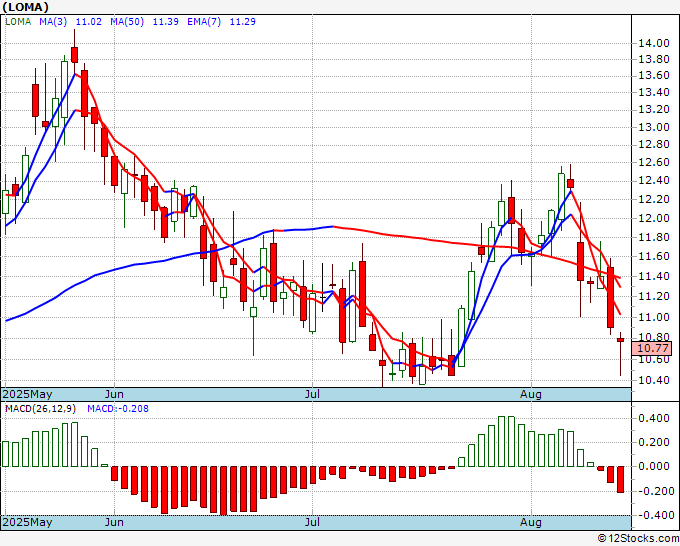This screenshot has height=546, width=680.
Task: Click the last red MACD histogram bar
Action: [x=621, y=480]
